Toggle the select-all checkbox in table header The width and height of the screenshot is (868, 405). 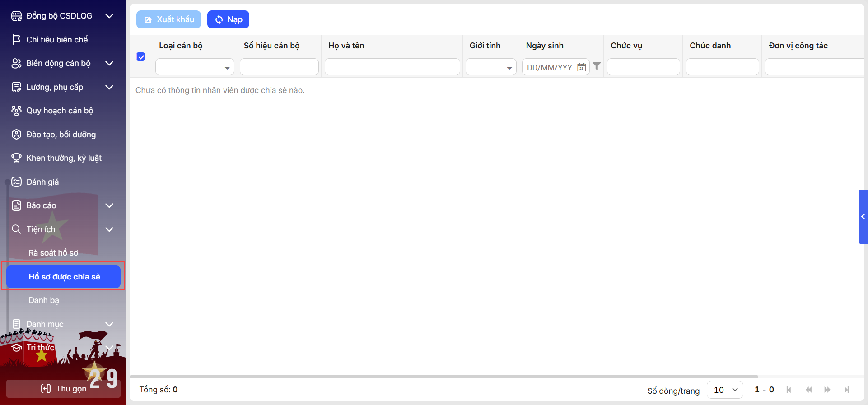[141, 56]
